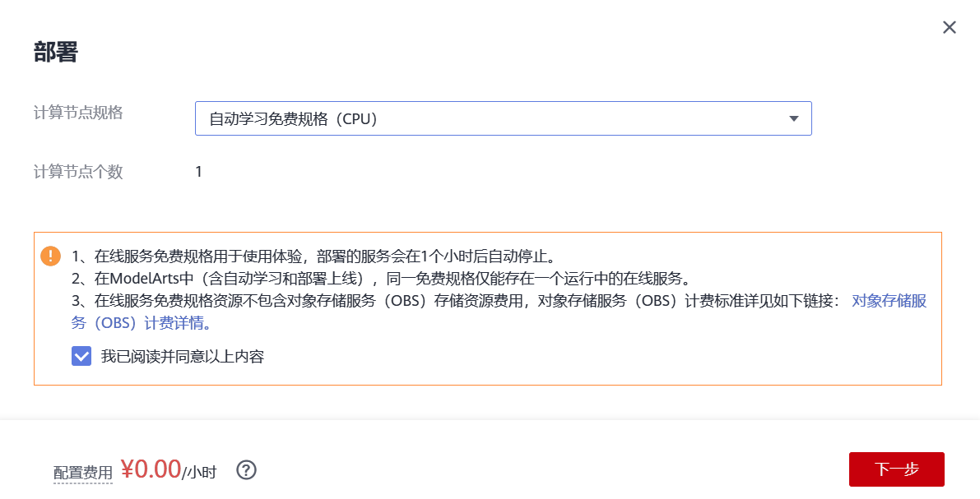Click the 我已阅读并同意以上内容 label text
980x499 pixels.
182,357
